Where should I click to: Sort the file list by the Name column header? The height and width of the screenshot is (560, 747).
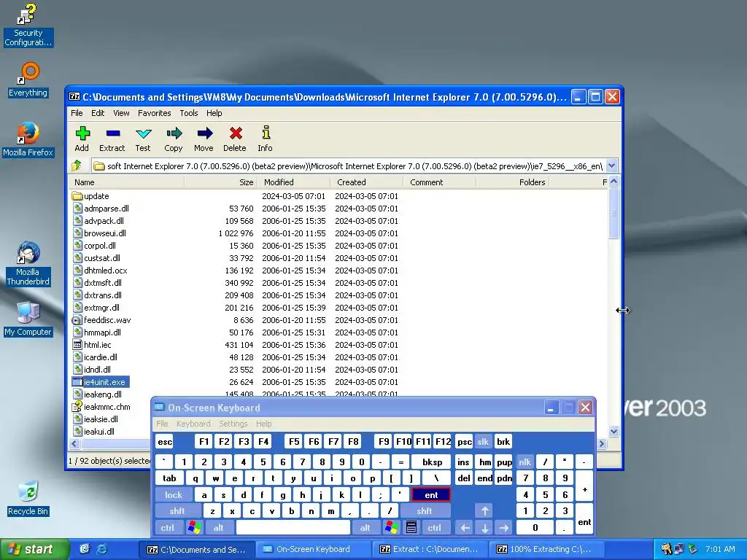[127, 182]
